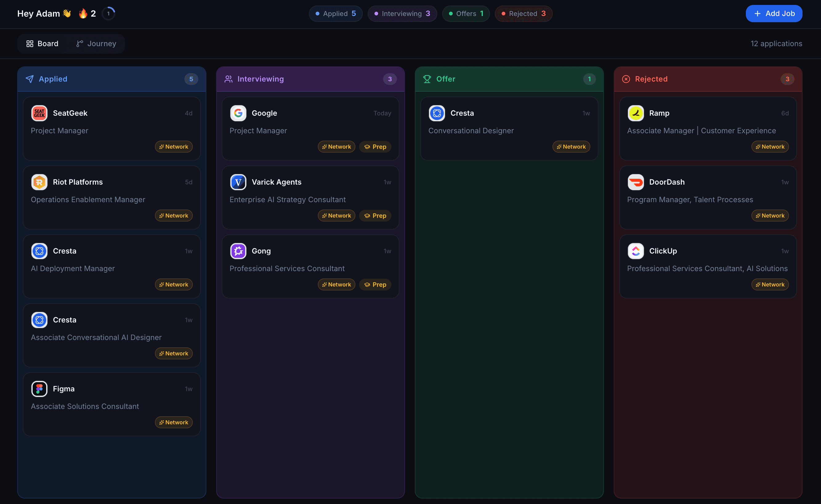Click the Varick Agents logo icon

pyautogui.click(x=238, y=182)
